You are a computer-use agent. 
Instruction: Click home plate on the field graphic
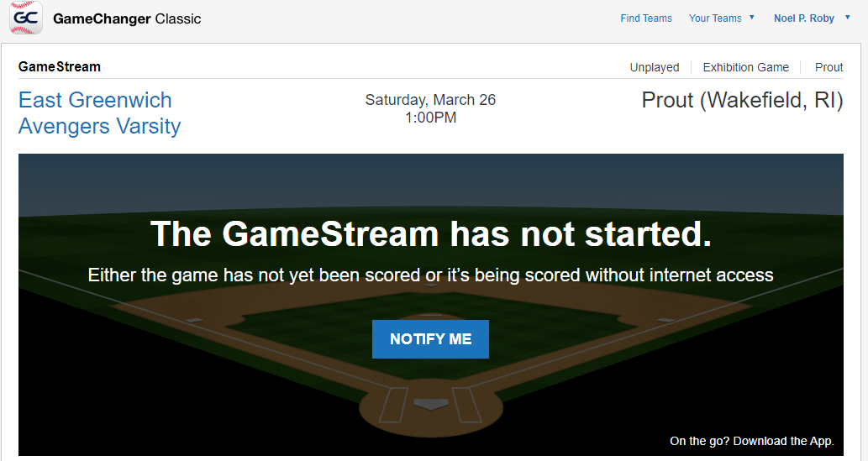pos(431,405)
